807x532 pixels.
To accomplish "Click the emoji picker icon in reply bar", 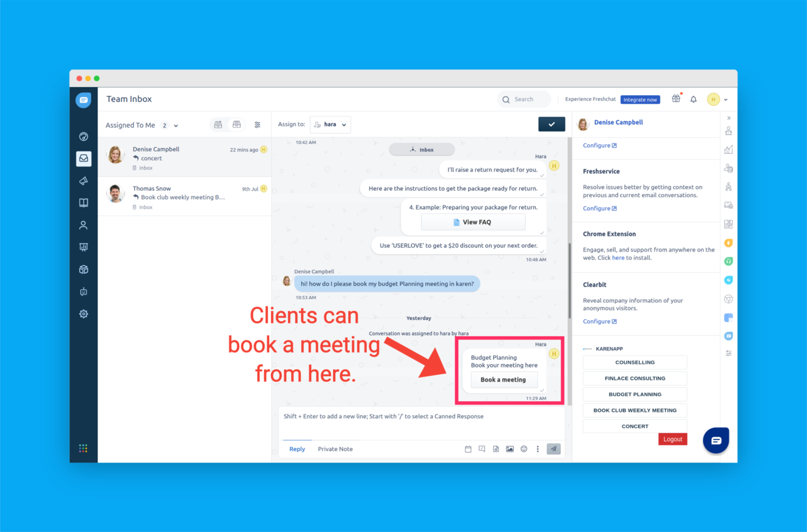I will [524, 449].
